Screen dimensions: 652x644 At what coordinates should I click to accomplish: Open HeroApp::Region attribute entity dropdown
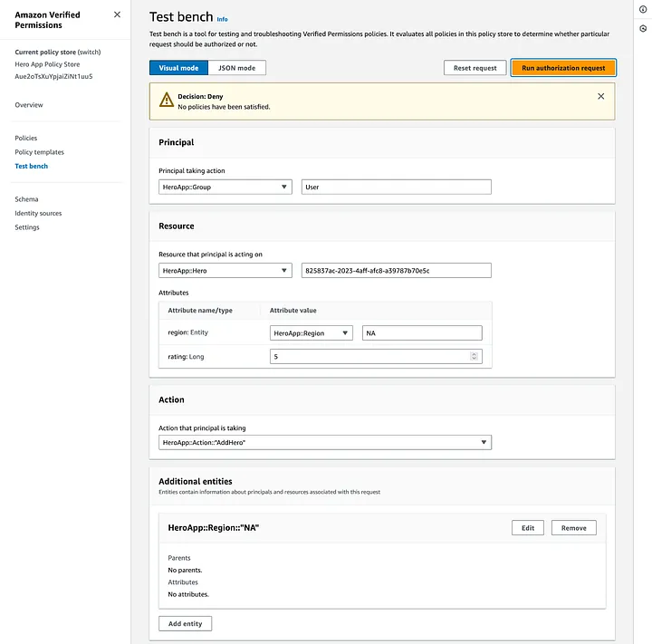point(311,332)
